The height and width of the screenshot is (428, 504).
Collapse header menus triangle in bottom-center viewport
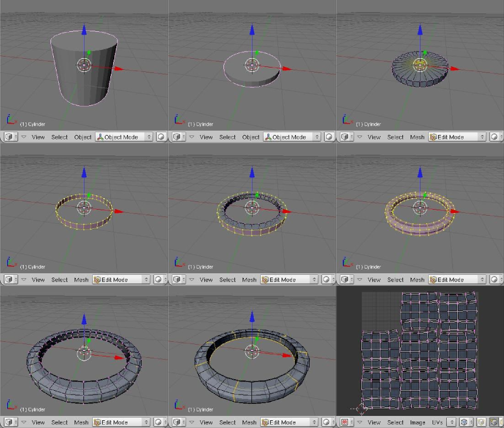click(192, 422)
